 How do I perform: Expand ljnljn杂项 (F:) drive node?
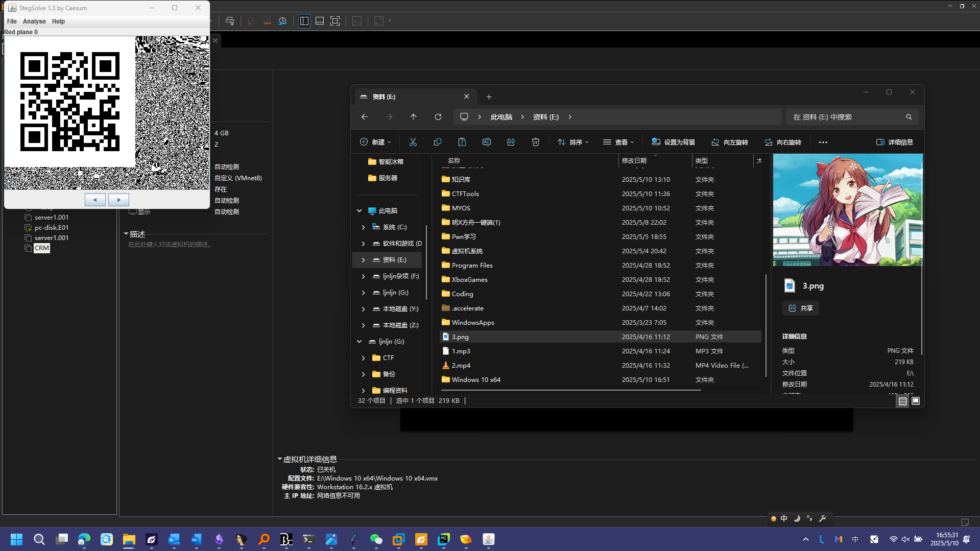click(364, 276)
